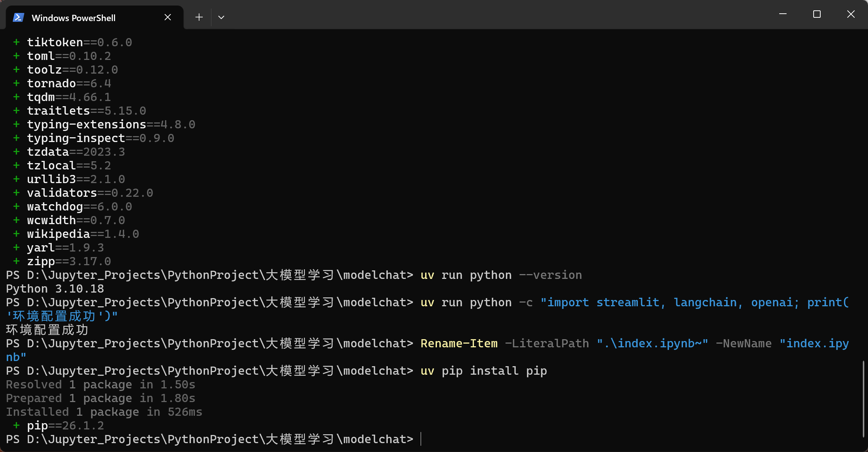Click the text 'validators==0.22.0'
The width and height of the screenshot is (868, 452).
[90, 193]
